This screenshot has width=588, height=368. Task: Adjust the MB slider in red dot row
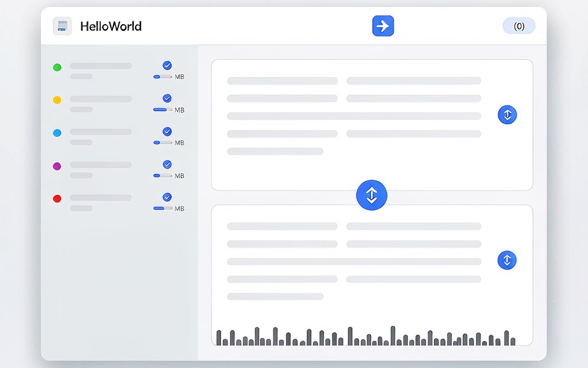click(x=163, y=208)
